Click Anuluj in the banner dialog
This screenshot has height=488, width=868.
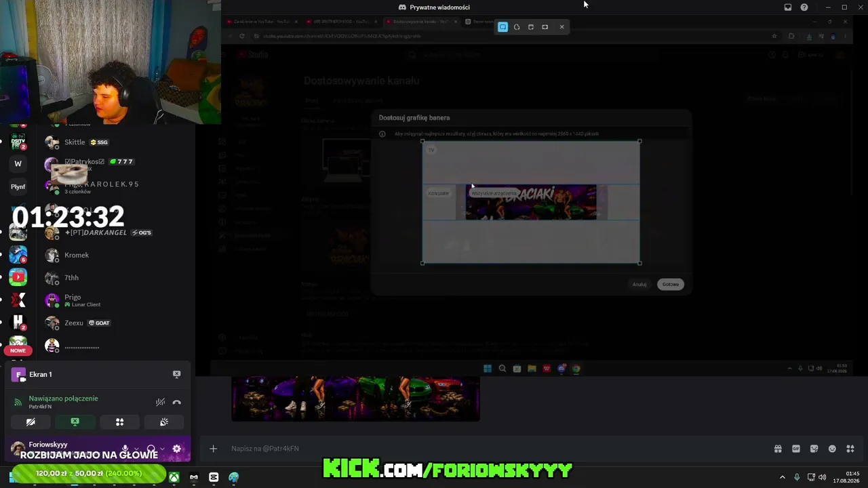(639, 285)
